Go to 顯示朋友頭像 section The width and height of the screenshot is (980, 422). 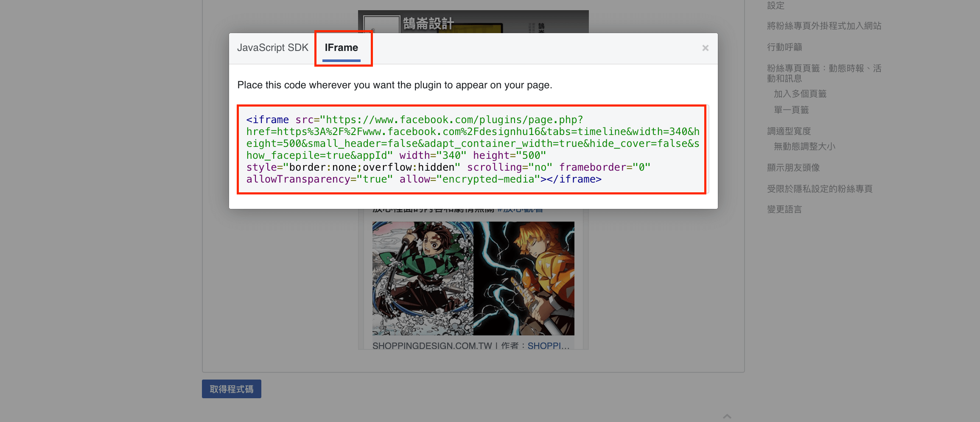click(793, 168)
